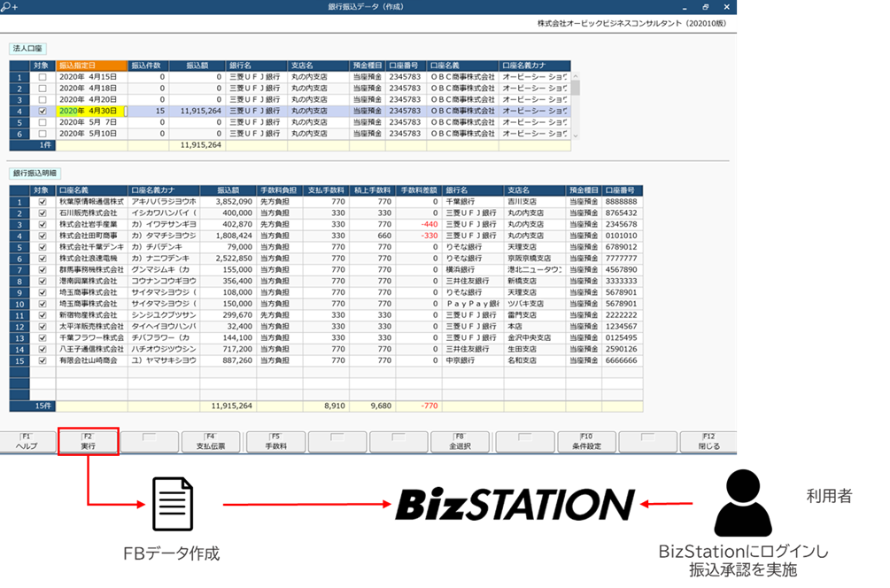
Task: Select row number 9 header in details
Action: 19,293
